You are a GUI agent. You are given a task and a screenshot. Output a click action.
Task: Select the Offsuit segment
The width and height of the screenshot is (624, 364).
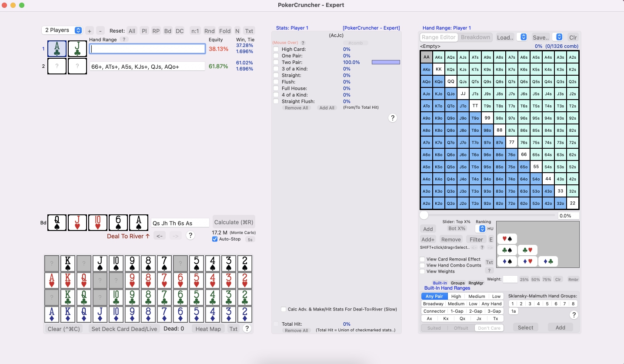click(461, 328)
